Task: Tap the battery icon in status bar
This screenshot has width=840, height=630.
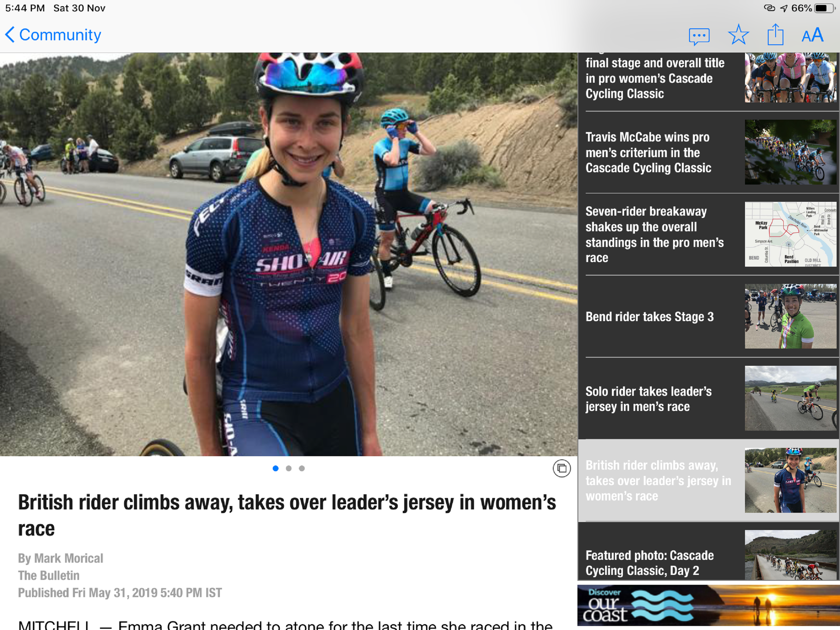Action: coord(824,8)
